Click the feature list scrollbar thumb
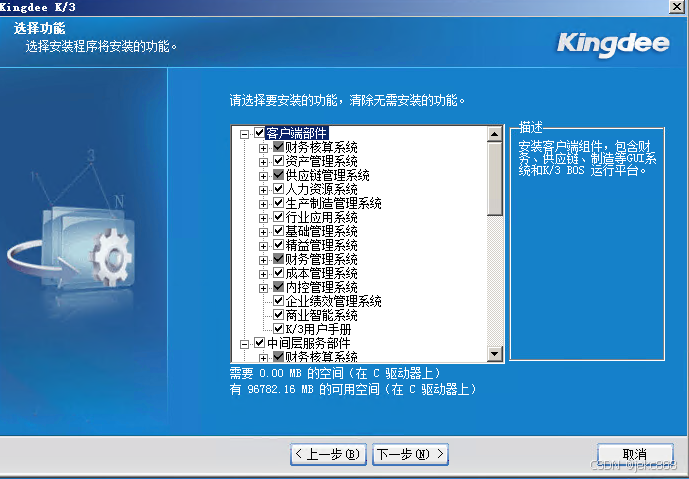The height and width of the screenshot is (479, 689). coord(495,178)
